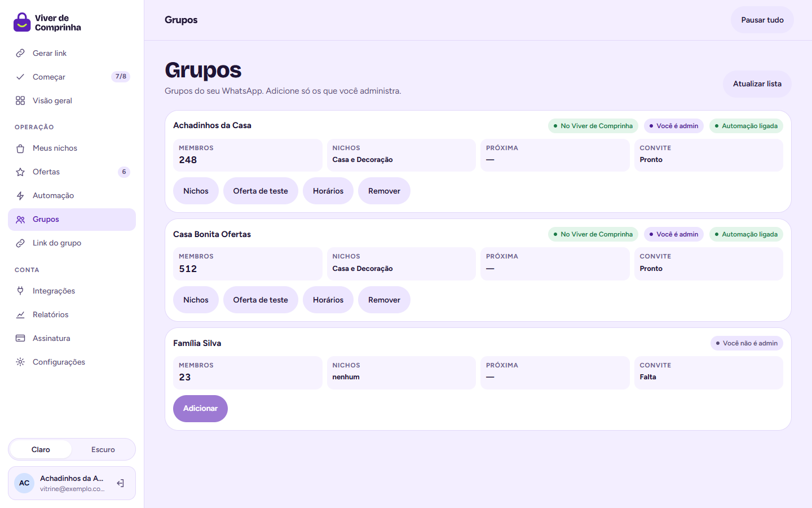Click the Integrações plug icon
Viewport: 812px width, 508px height.
coord(20,291)
